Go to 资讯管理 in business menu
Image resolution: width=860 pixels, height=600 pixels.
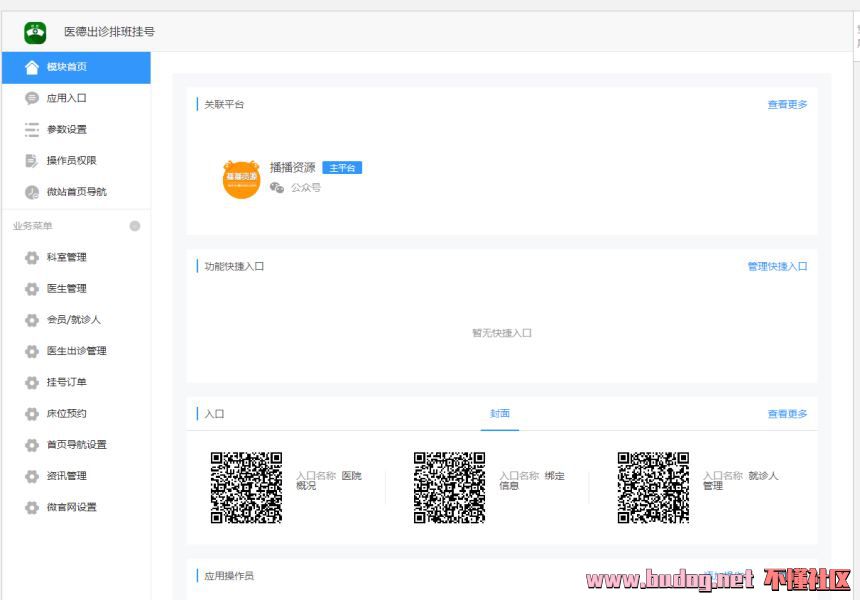pos(76,476)
